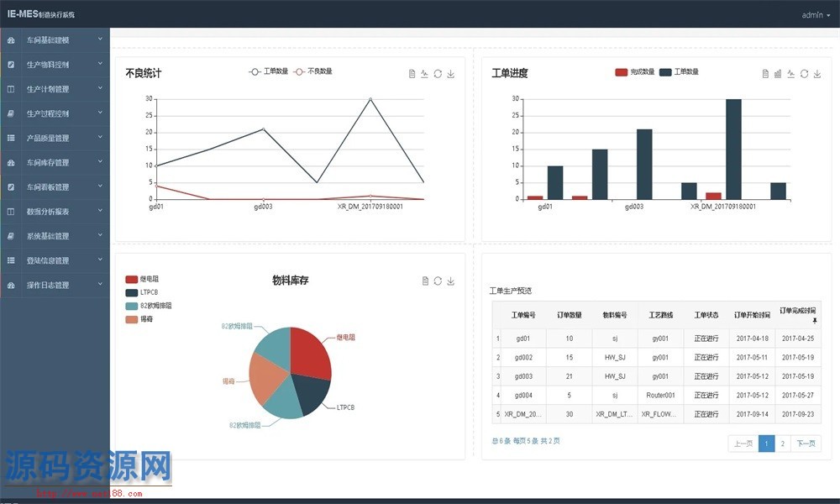
Task: Expand 数据分析报表 menu with its chevron
Action: [x=100, y=211]
